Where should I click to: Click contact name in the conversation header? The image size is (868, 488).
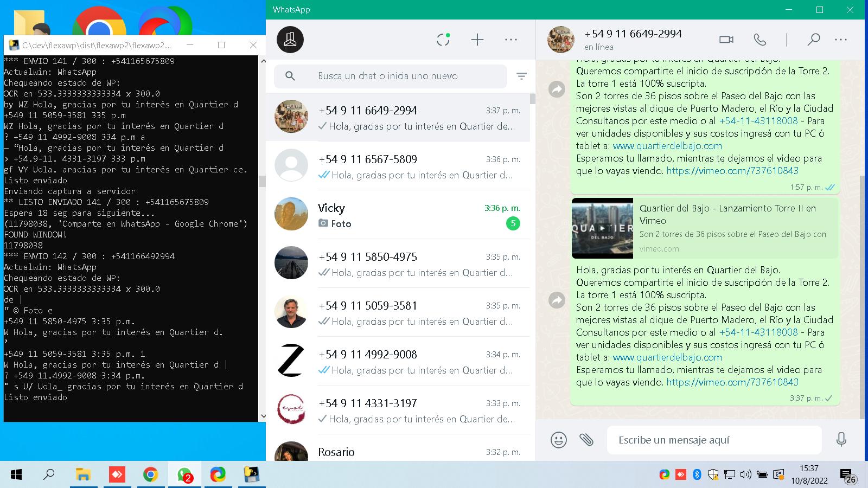tap(633, 34)
